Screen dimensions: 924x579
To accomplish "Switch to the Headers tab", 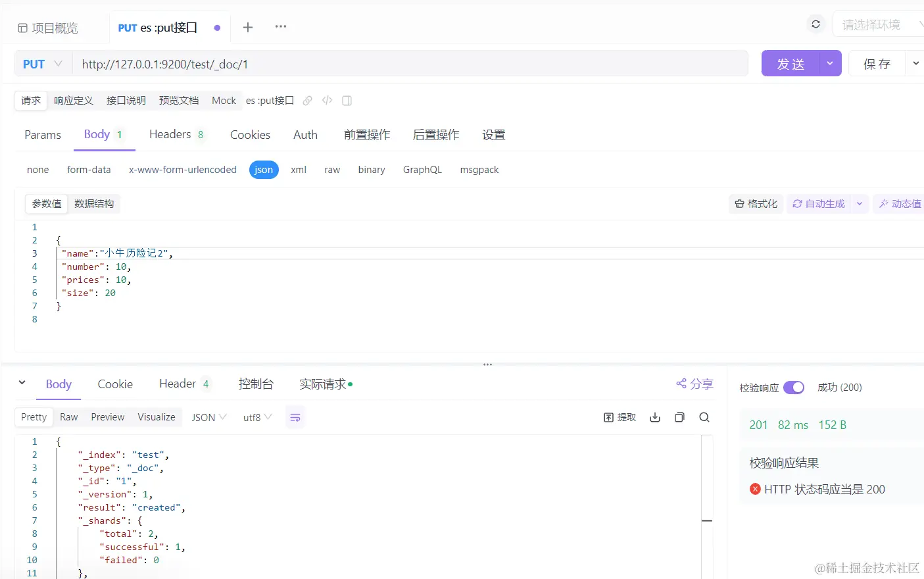I will click(x=176, y=135).
